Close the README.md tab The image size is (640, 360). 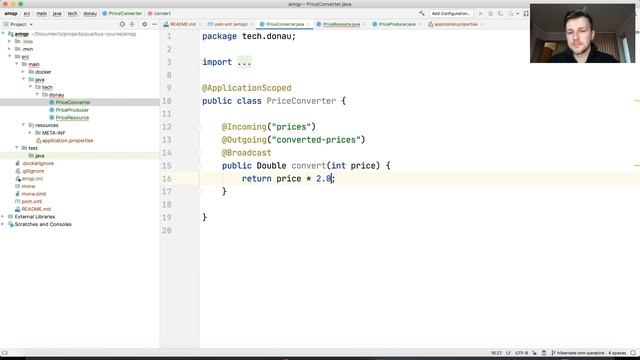point(200,24)
